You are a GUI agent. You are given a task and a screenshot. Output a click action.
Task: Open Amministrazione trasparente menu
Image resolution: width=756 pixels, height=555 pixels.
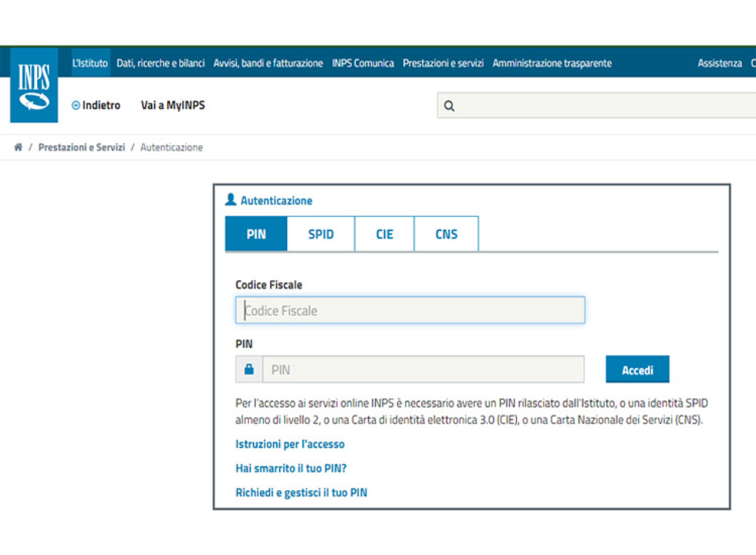tap(552, 63)
